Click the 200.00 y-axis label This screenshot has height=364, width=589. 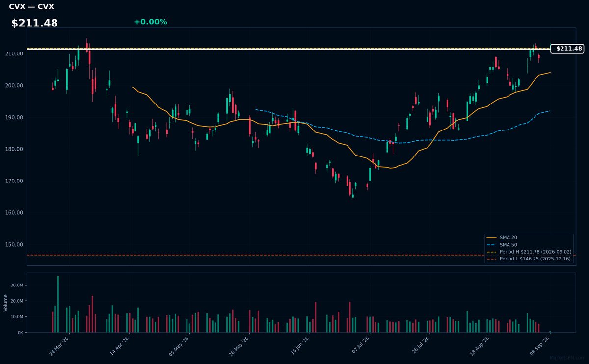pyautogui.click(x=15, y=85)
